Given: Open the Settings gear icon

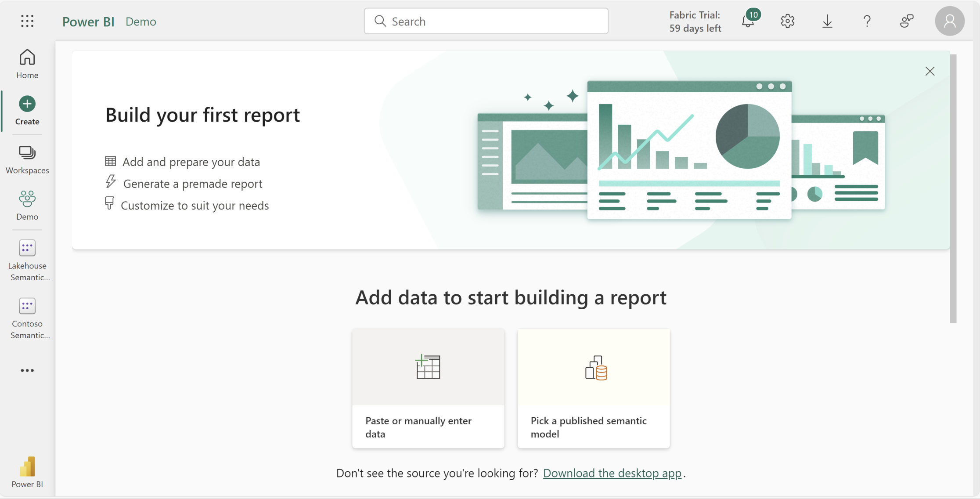Looking at the screenshot, I should tap(787, 21).
